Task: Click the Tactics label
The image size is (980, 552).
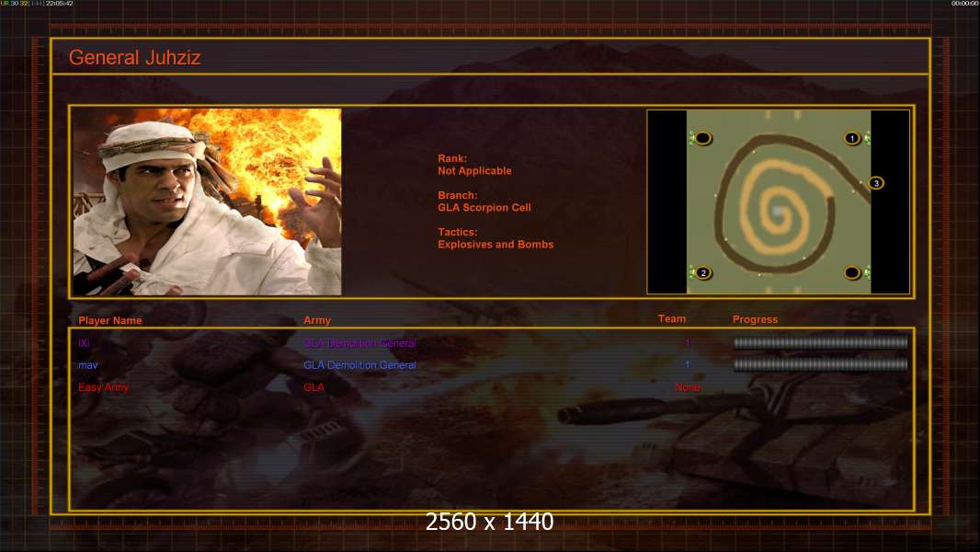Action: pos(458,232)
